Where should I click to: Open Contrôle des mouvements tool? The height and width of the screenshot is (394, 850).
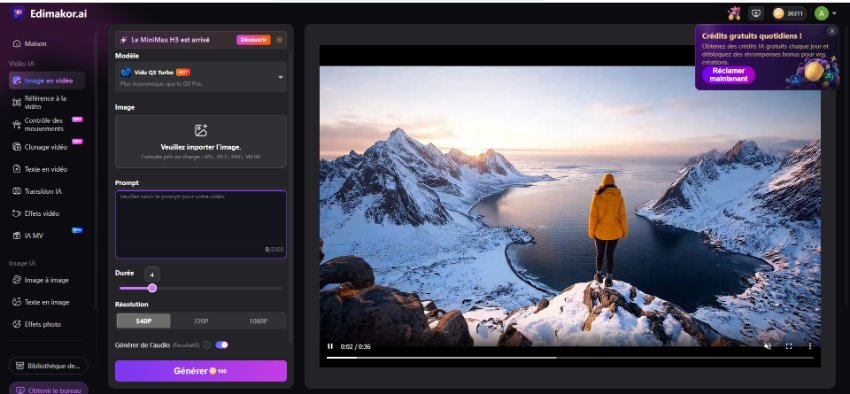coord(47,125)
